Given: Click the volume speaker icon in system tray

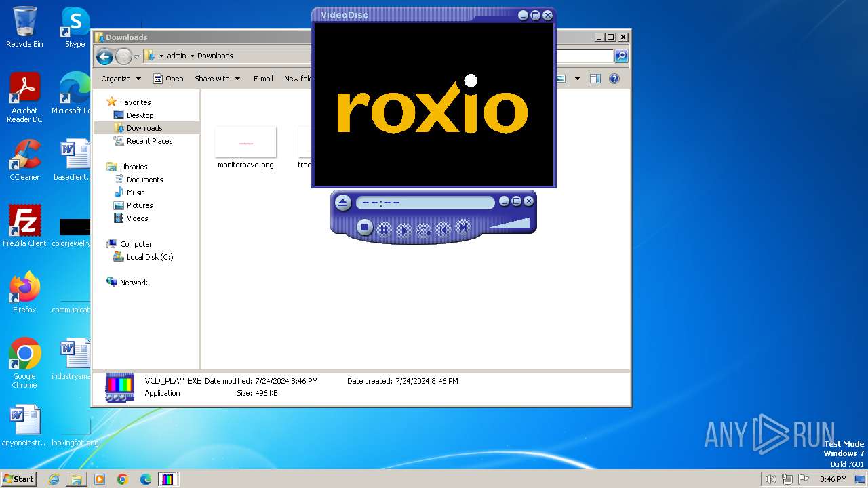Looking at the screenshot, I should 770,479.
